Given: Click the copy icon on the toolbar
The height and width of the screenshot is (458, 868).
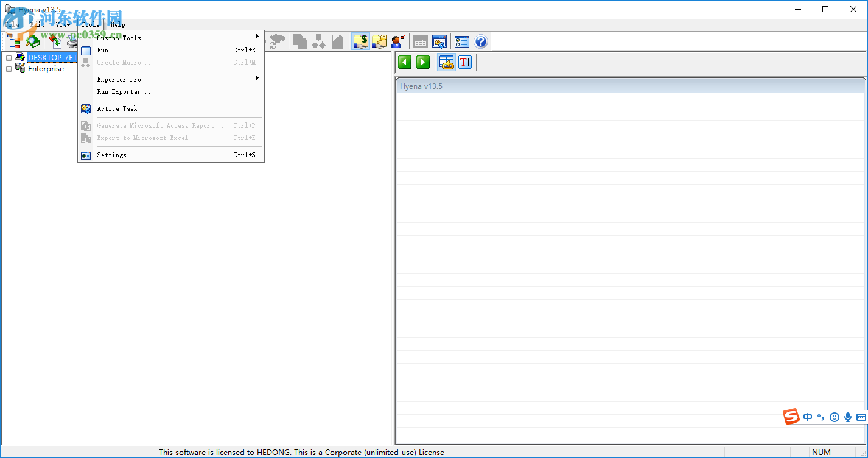Looking at the screenshot, I should tap(299, 41).
